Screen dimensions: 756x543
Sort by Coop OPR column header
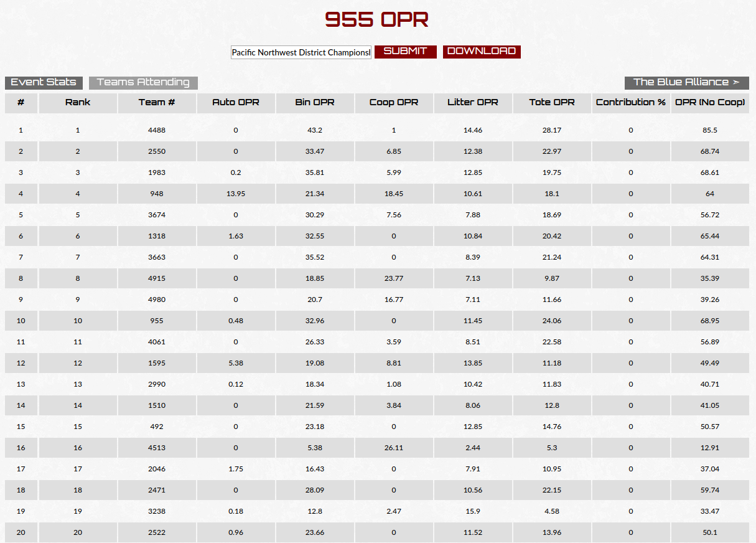(x=394, y=103)
